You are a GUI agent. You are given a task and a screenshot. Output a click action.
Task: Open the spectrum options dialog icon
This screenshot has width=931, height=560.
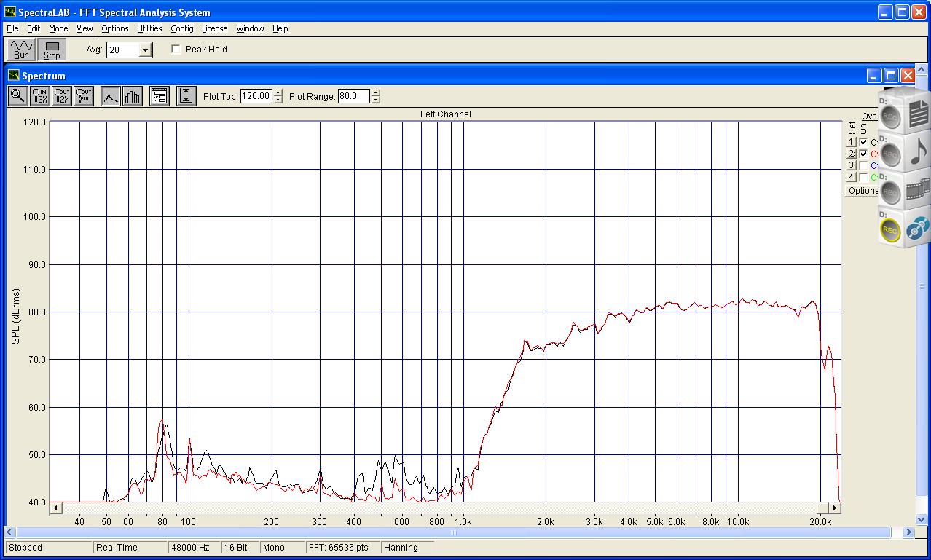click(159, 96)
